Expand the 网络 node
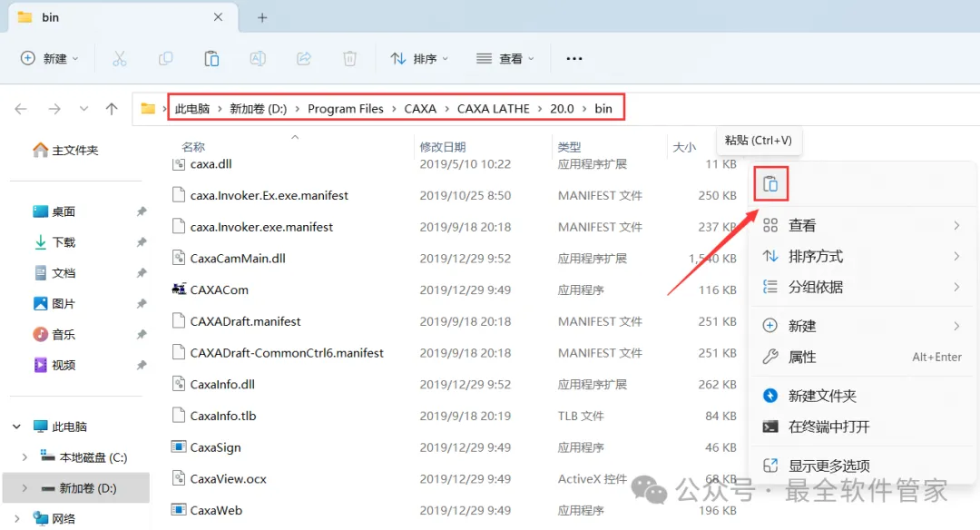This screenshot has height=530, width=980. (x=17, y=519)
